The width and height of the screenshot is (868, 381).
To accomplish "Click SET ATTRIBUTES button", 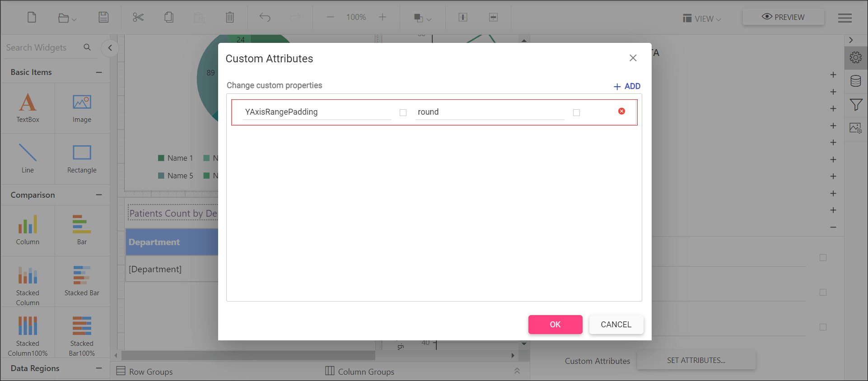I will tap(696, 360).
